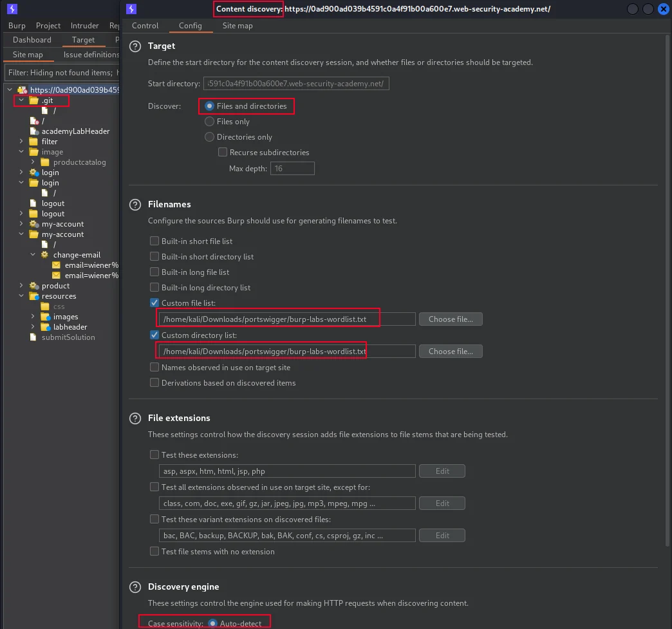Screen dimensions: 672x629
Task: Collapse the change-email node
Action: point(33,254)
